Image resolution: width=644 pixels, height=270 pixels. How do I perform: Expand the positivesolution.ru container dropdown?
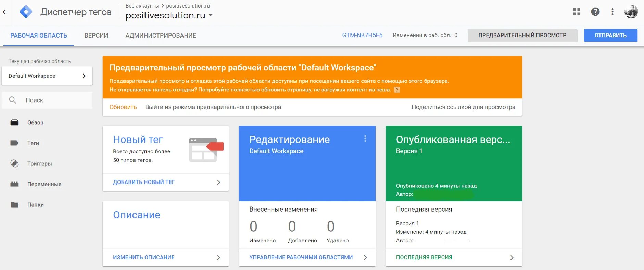point(211,15)
